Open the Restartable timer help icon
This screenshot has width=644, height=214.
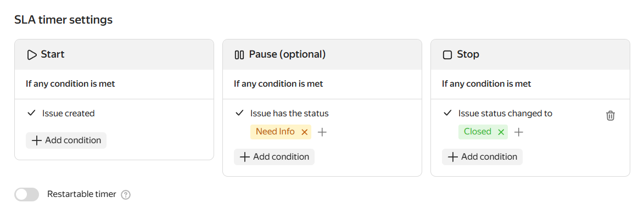[x=126, y=195]
